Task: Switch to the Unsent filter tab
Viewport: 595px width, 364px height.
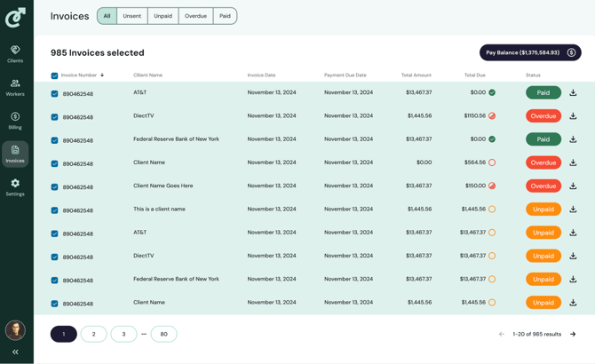Action: [132, 16]
